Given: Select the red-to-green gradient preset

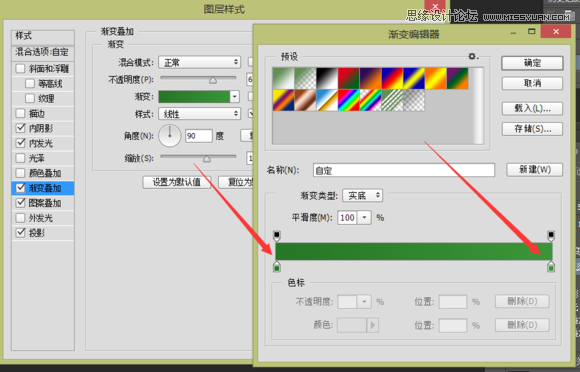Looking at the screenshot, I should pos(349,78).
